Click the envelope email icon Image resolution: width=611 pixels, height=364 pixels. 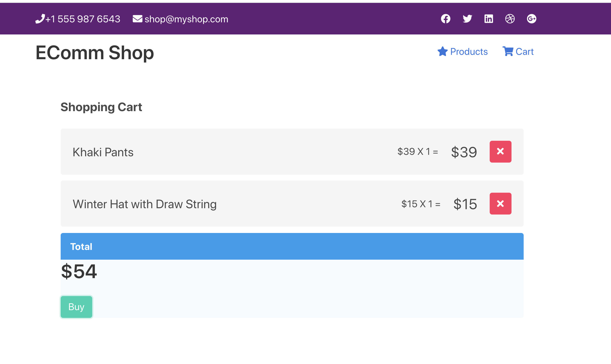(137, 19)
